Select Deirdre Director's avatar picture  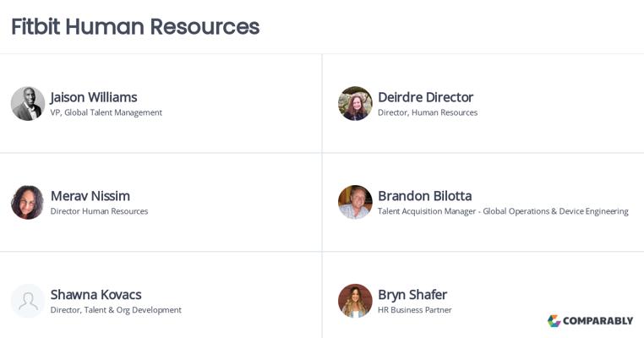click(355, 103)
